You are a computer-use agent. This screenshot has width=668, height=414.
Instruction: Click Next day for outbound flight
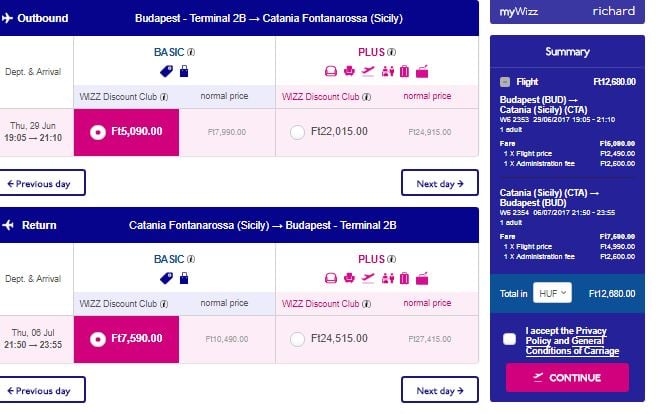[x=440, y=183]
